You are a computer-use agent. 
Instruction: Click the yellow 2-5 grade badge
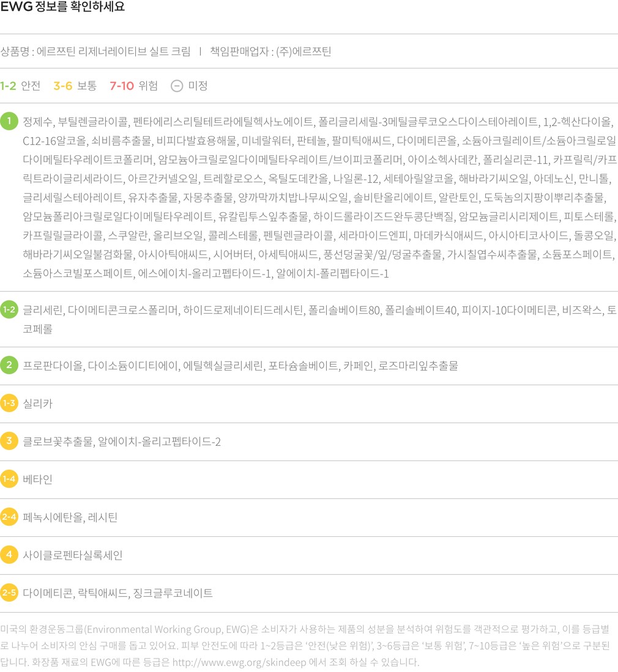pyautogui.click(x=9, y=593)
